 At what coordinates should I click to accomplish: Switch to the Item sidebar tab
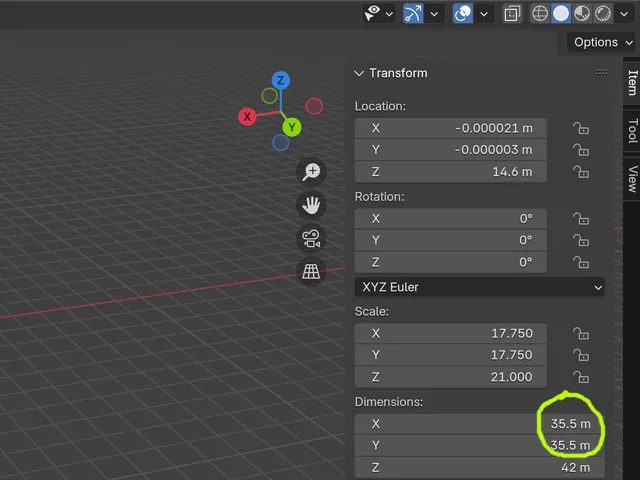[632, 82]
